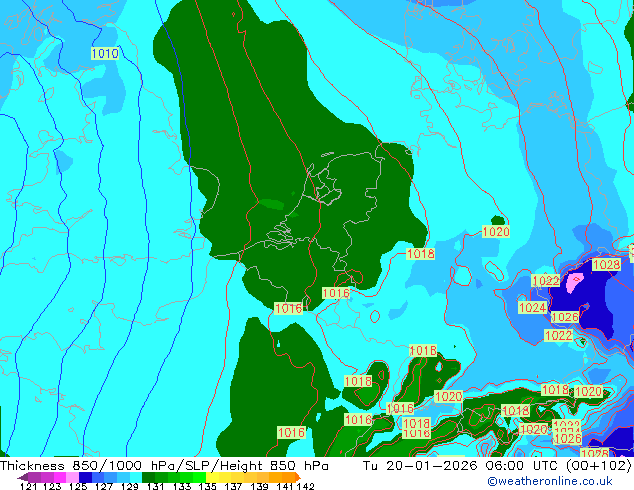Click the orange arrow at legend's right end

298,477
